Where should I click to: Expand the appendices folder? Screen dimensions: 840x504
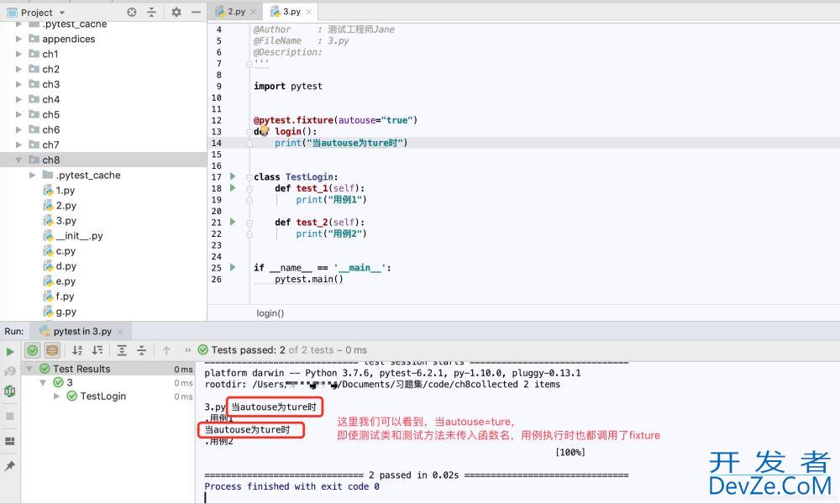click(x=18, y=39)
